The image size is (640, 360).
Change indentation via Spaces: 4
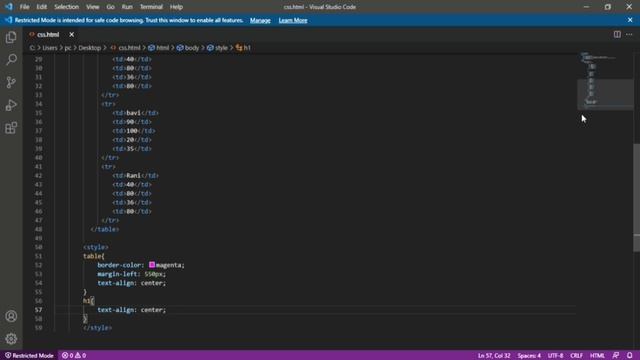pyautogui.click(x=529, y=356)
